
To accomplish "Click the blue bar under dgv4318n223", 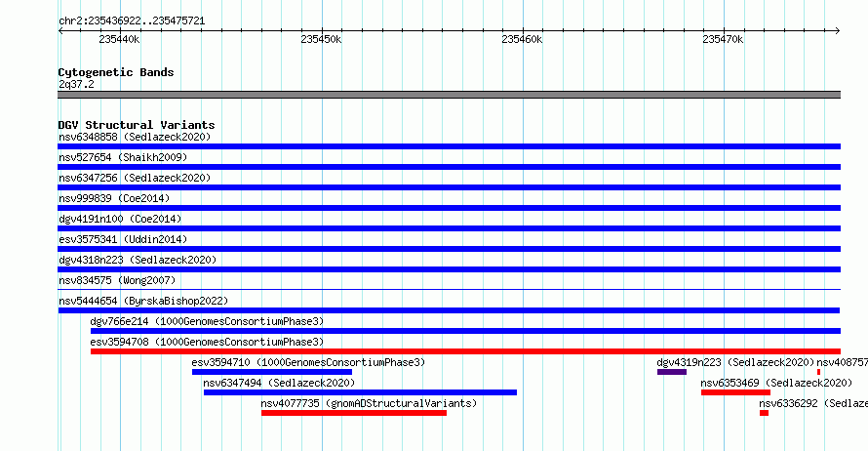I will pyautogui.click(x=449, y=269).
